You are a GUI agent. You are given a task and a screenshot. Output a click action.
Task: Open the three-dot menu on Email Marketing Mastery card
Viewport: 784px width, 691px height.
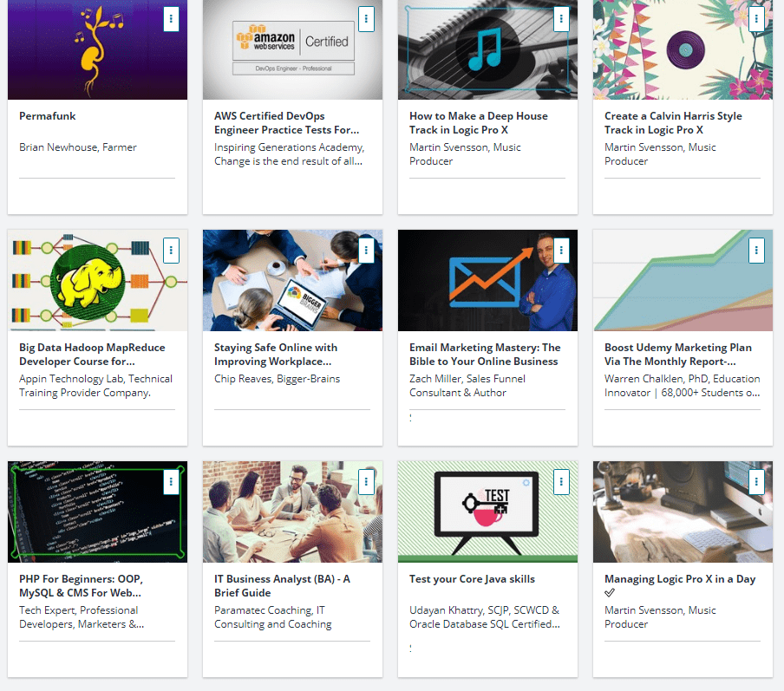pos(561,250)
